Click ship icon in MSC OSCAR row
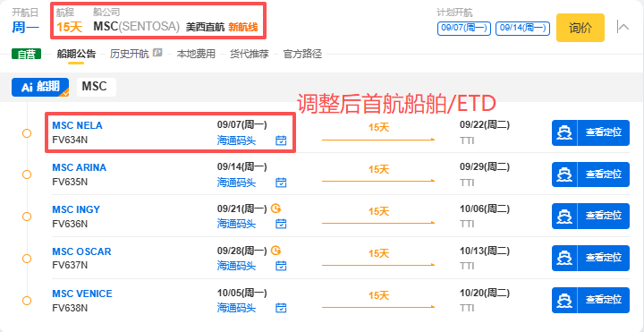 pos(564,258)
